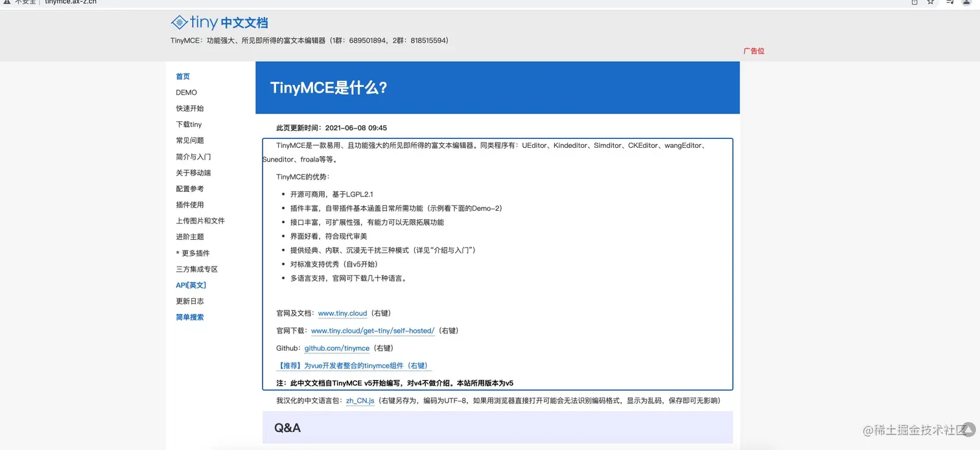Open the 首页 sidebar item
980x450 pixels.
(183, 77)
